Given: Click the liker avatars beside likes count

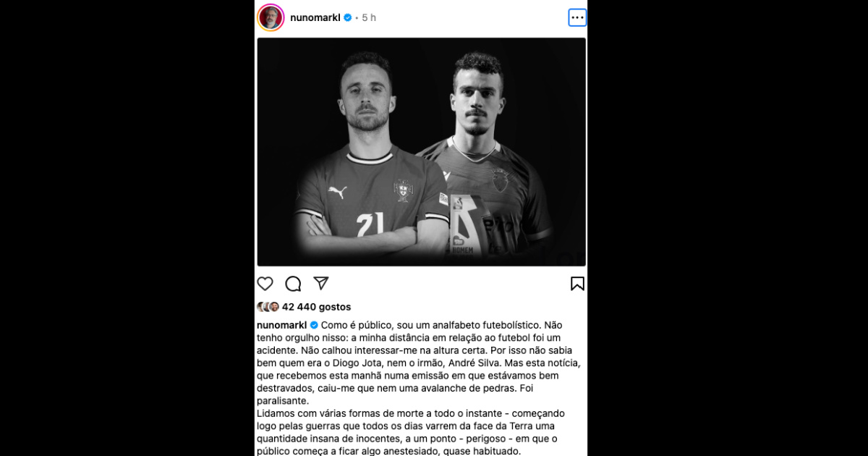Looking at the screenshot, I should (268, 307).
